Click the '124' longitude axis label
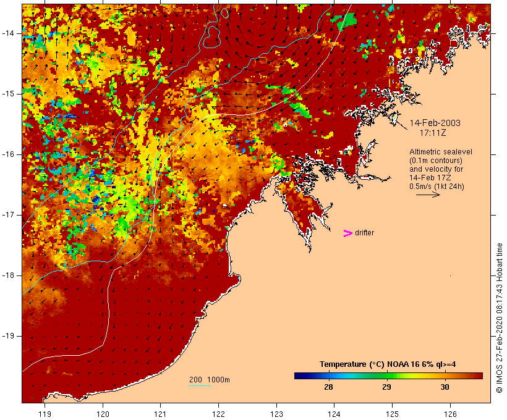Image resolution: width=507 pixels, height=420 pixels. pos(334,414)
